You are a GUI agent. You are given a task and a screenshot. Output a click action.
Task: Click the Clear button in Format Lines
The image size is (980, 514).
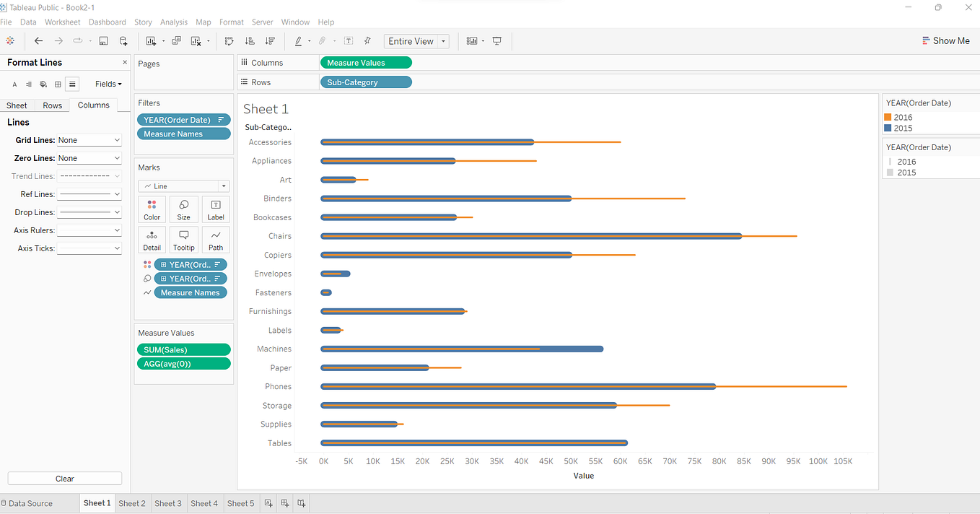[64, 478]
